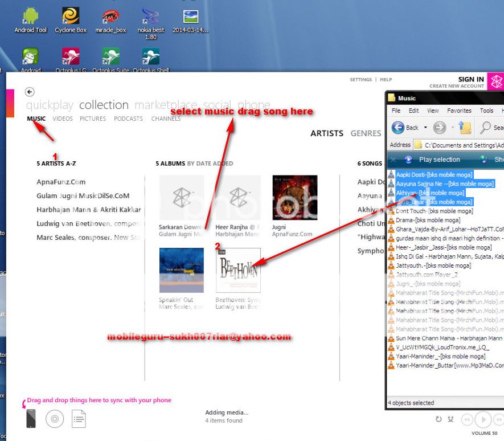Click the Up folder icon in Music window

465,128
